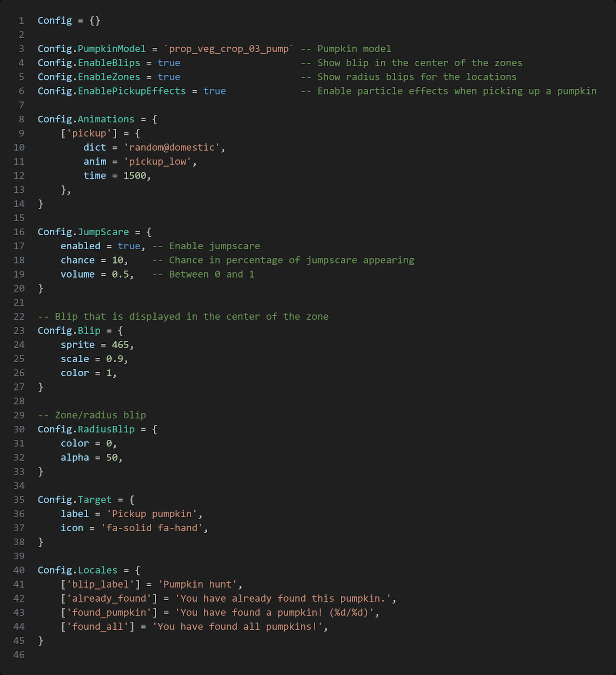
Task: Click line number 40 in the gutter
Action: 19,570
